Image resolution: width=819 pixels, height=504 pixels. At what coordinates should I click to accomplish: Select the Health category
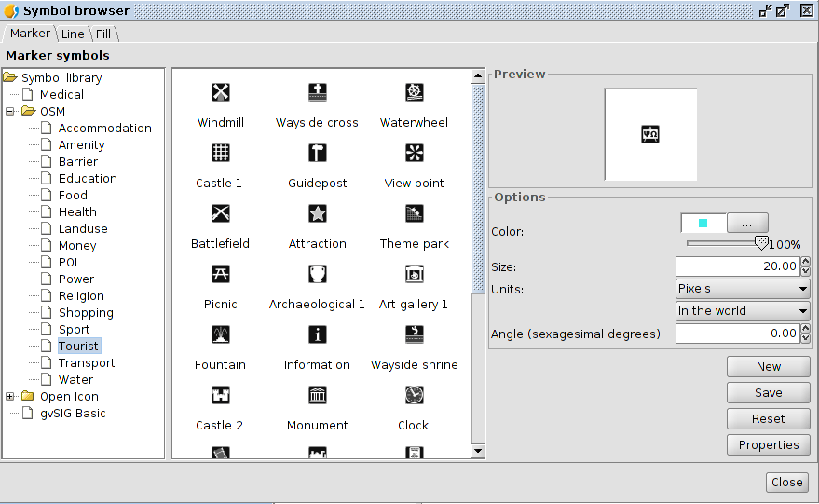point(77,211)
